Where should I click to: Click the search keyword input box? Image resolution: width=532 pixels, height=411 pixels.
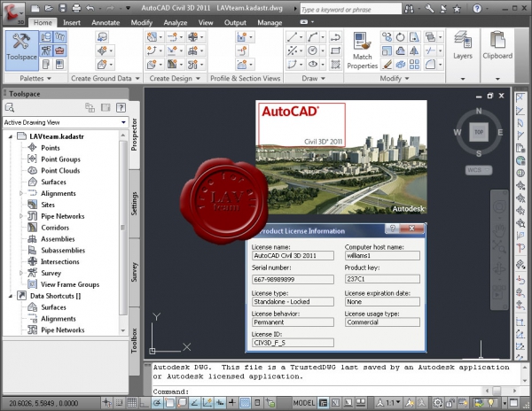[351, 9]
